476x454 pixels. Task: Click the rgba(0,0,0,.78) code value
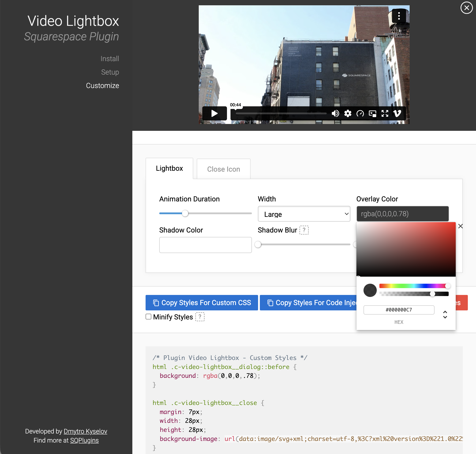click(x=231, y=376)
